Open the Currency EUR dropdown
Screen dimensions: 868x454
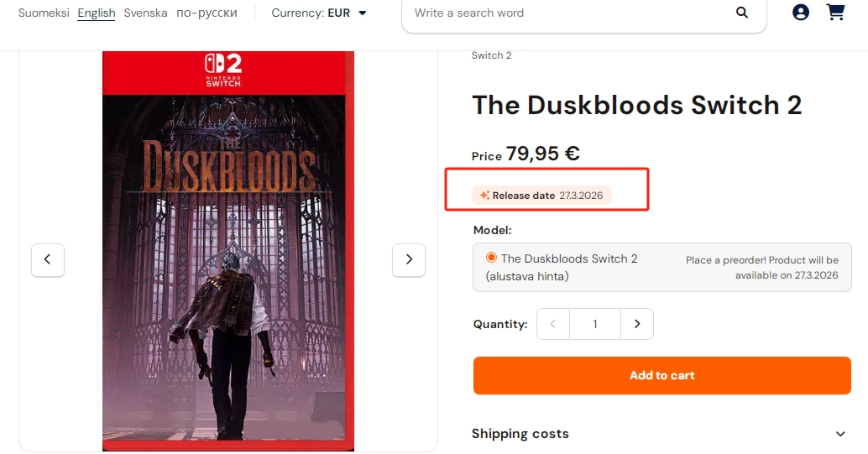click(320, 13)
